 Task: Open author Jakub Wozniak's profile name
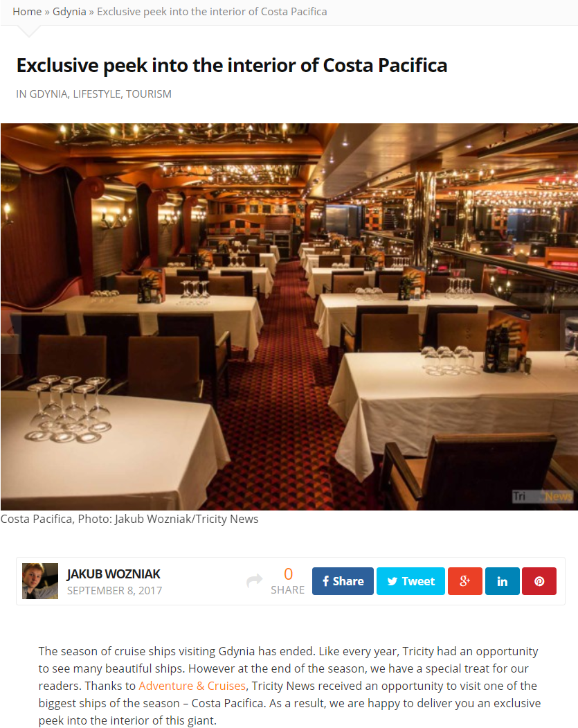pos(114,574)
